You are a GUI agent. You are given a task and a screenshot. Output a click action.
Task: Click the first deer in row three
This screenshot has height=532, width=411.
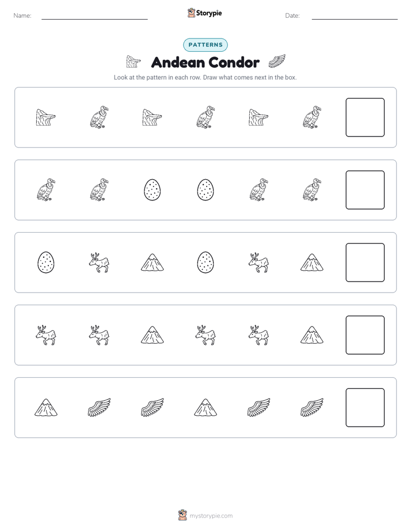99,263
